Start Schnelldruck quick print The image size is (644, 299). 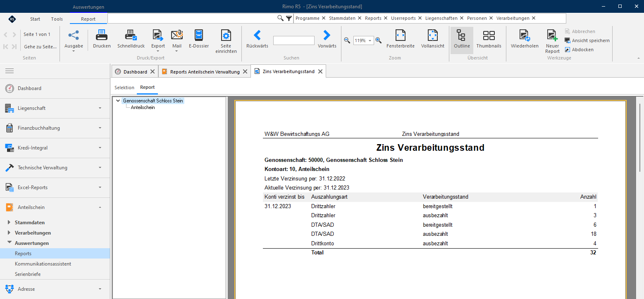click(x=131, y=39)
